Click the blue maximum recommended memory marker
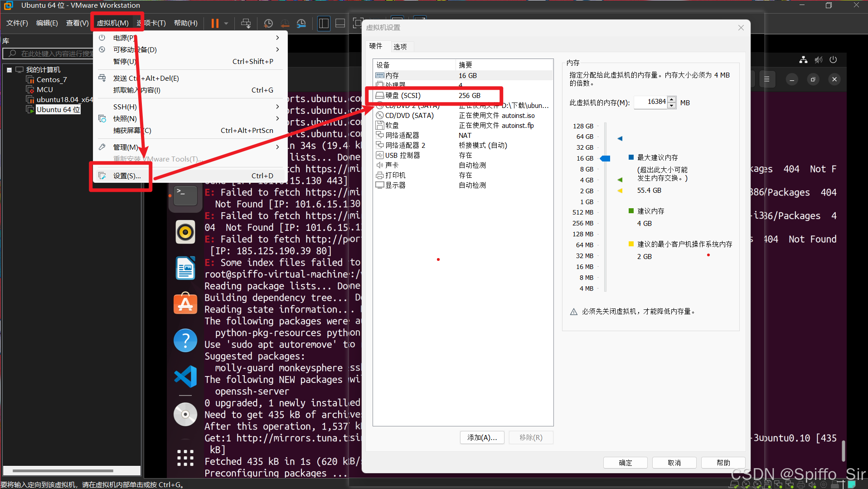The width and height of the screenshot is (868, 489). click(620, 138)
